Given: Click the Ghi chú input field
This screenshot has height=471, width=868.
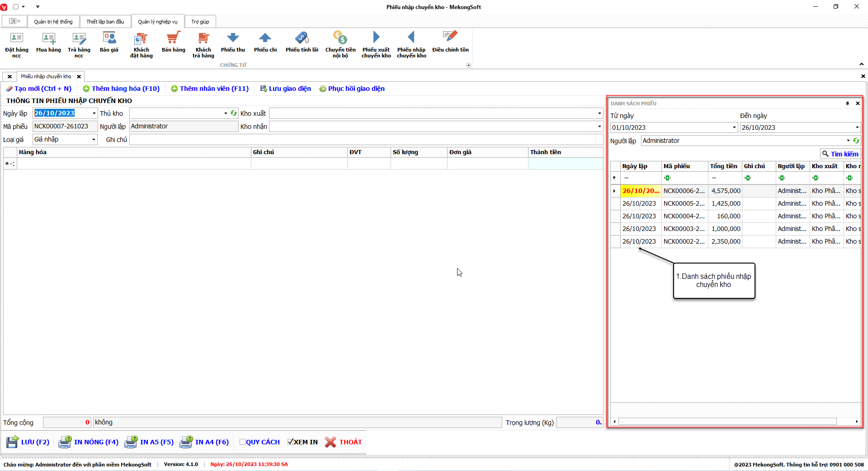Looking at the screenshot, I should coord(362,140).
